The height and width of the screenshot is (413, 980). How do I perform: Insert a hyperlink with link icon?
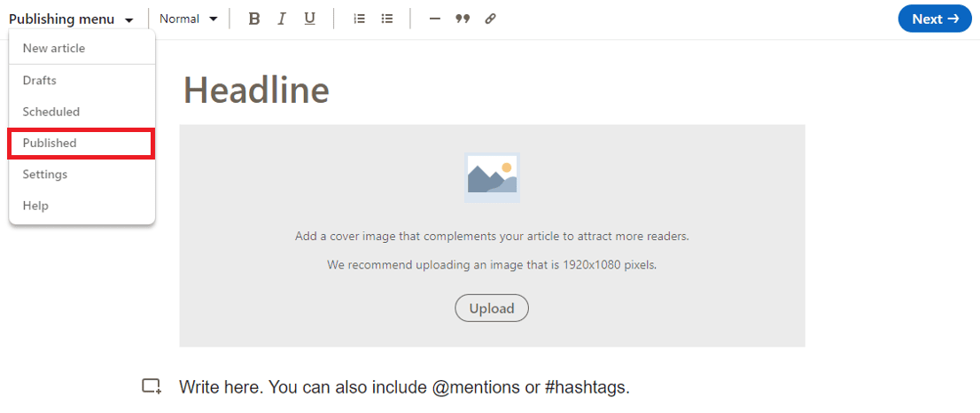point(491,19)
